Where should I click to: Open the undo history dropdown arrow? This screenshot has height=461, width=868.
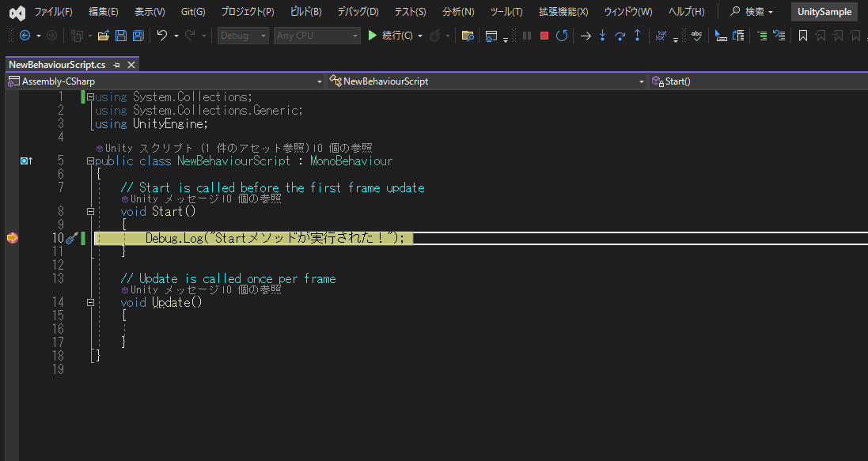click(176, 36)
